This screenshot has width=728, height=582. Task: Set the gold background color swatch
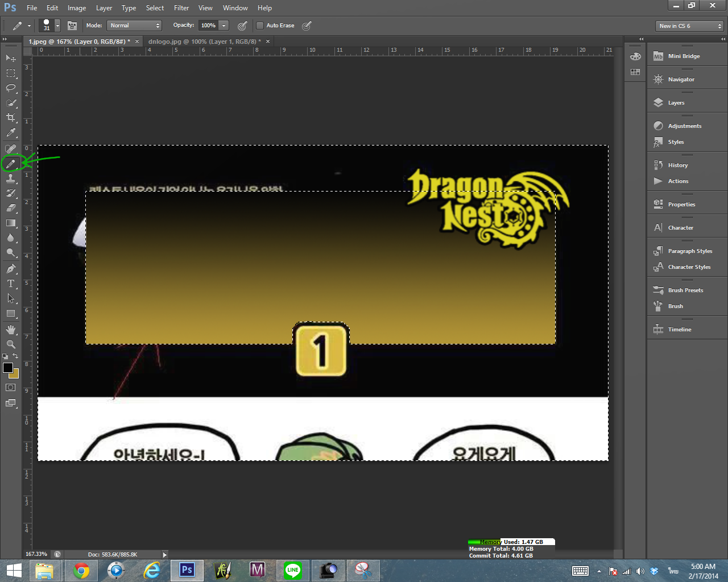pos(15,375)
